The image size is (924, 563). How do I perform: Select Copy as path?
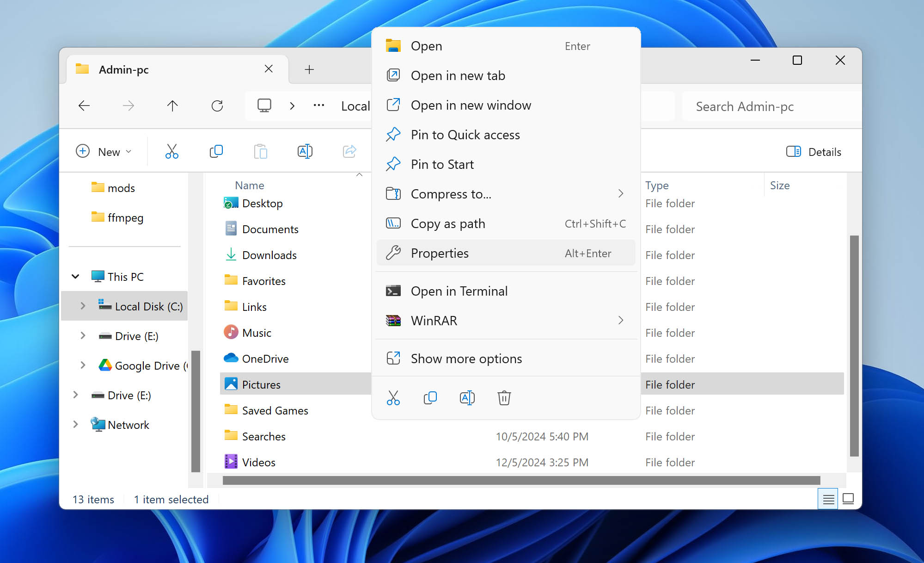(506, 223)
